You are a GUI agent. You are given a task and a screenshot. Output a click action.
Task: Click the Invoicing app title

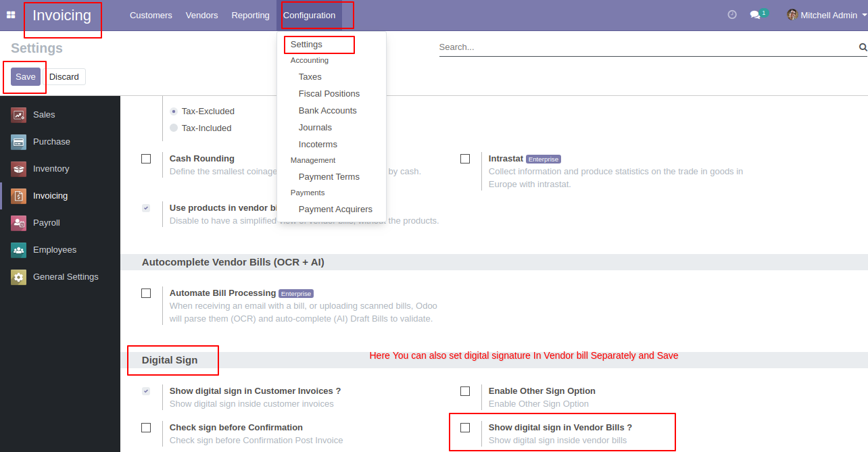point(62,15)
